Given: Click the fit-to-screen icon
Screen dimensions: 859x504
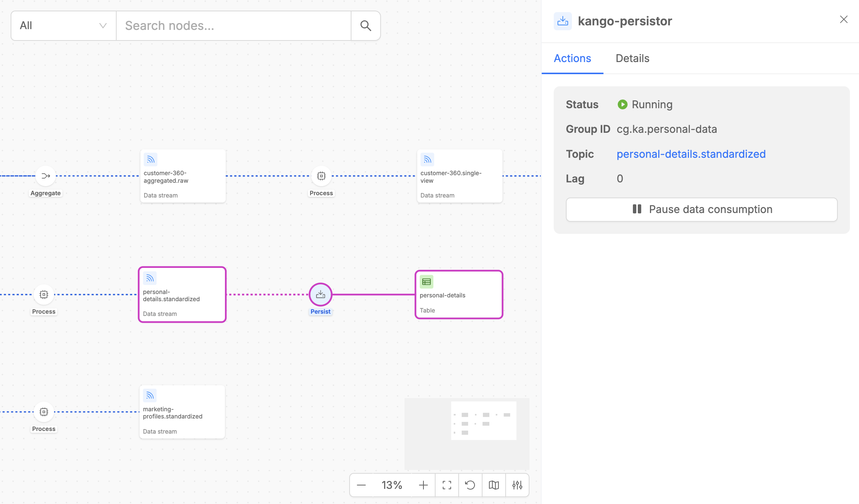Looking at the screenshot, I should coord(447,485).
